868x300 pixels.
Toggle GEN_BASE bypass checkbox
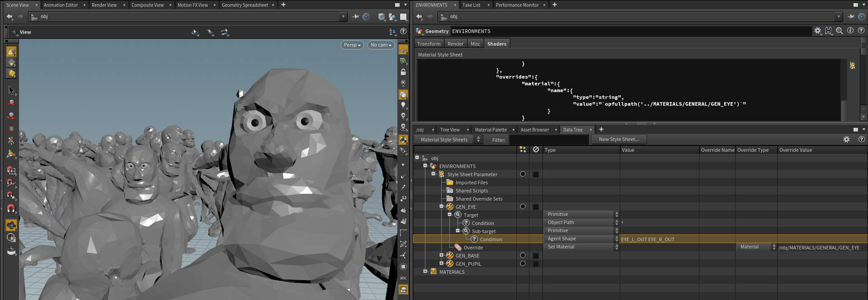(536, 256)
